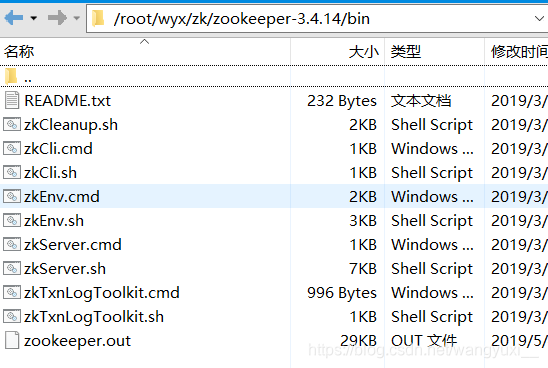Click the zkServer.sh script icon
The image size is (548, 368).
tap(12, 268)
